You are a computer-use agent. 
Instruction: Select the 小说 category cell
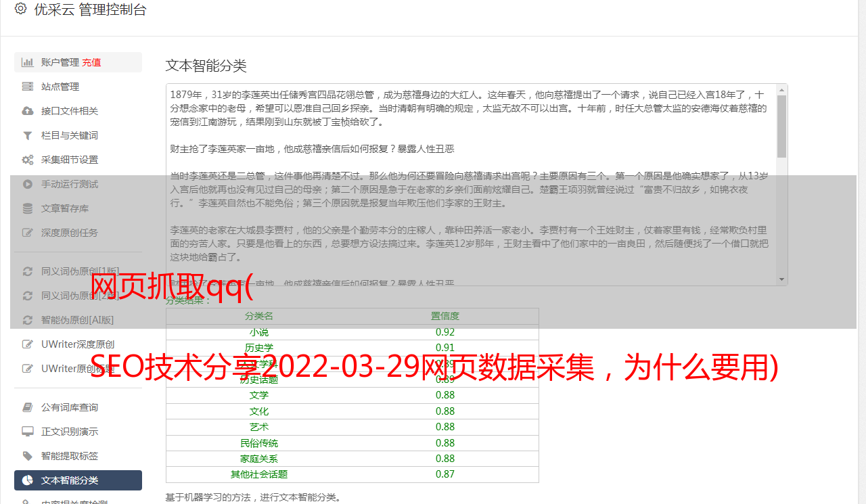point(259,332)
